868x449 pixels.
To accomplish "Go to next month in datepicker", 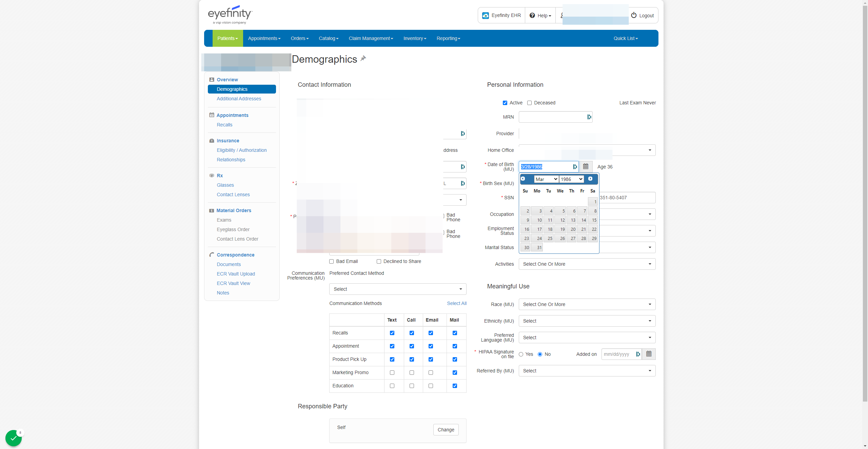I will (x=590, y=179).
